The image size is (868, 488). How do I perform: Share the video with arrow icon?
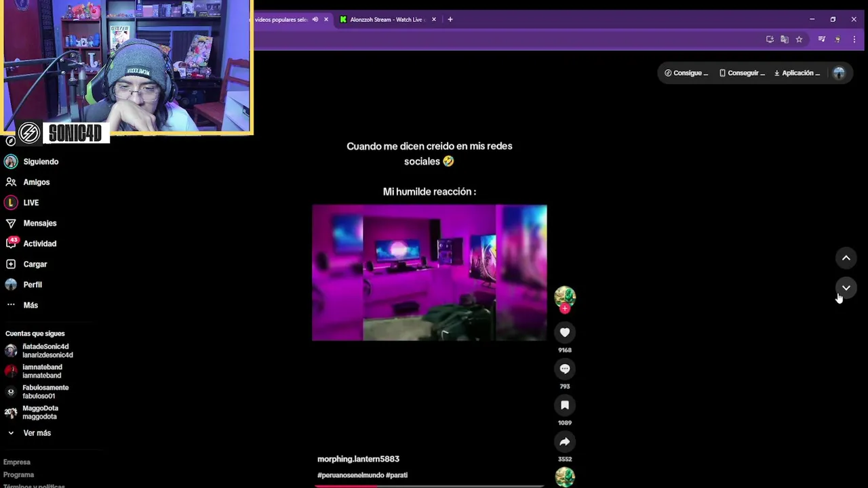[x=565, y=442]
